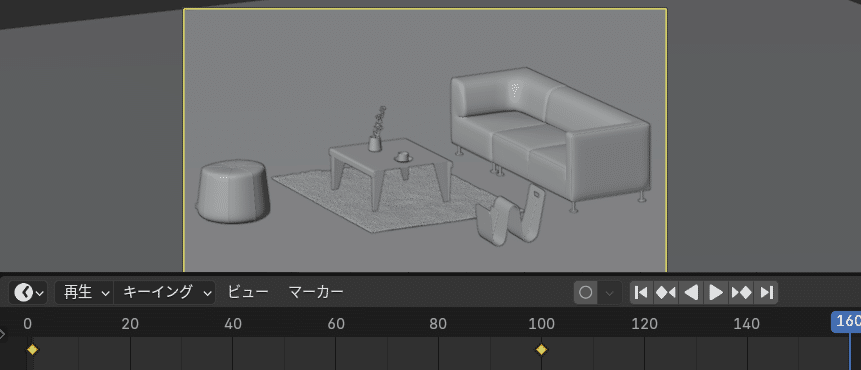
Task: Play the animation in reverse
Action: pos(691,293)
